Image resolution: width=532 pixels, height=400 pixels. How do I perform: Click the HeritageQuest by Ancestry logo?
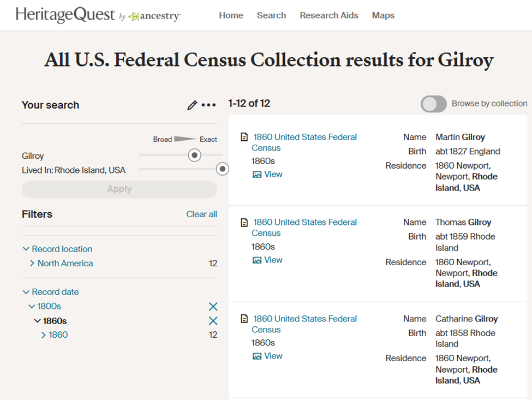click(x=98, y=15)
